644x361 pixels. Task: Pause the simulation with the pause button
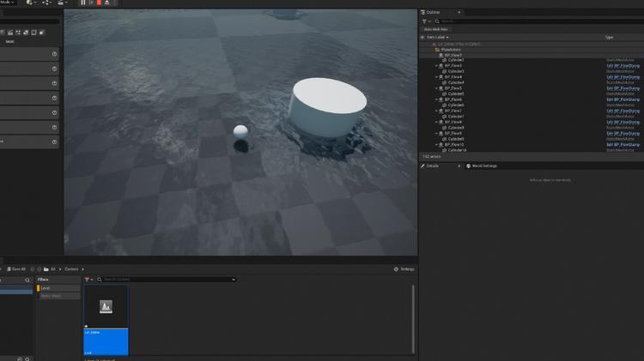(x=82, y=3)
